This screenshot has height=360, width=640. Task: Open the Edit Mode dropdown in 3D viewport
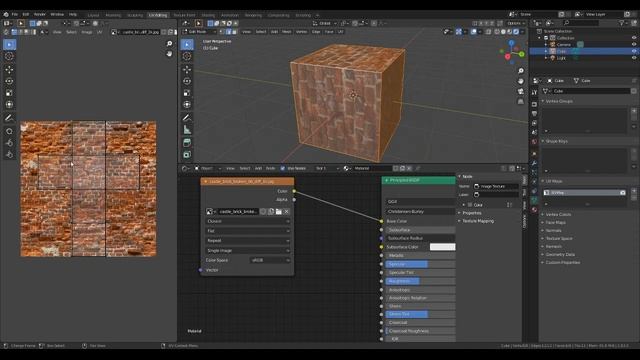click(x=200, y=31)
